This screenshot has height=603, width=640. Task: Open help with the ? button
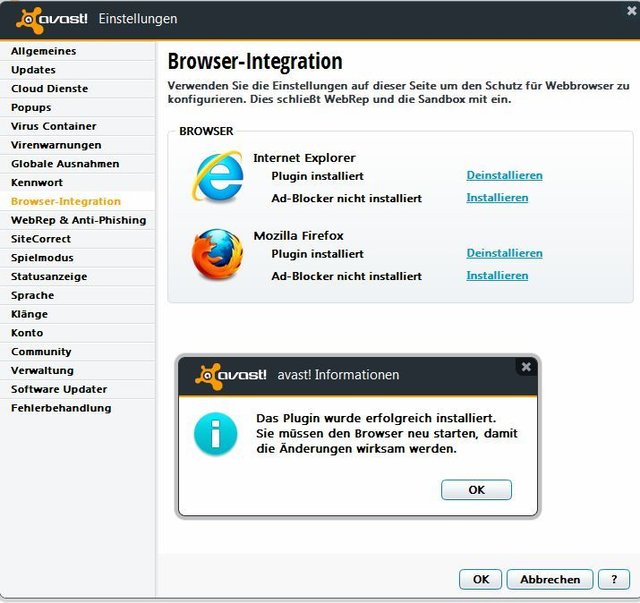point(614,579)
